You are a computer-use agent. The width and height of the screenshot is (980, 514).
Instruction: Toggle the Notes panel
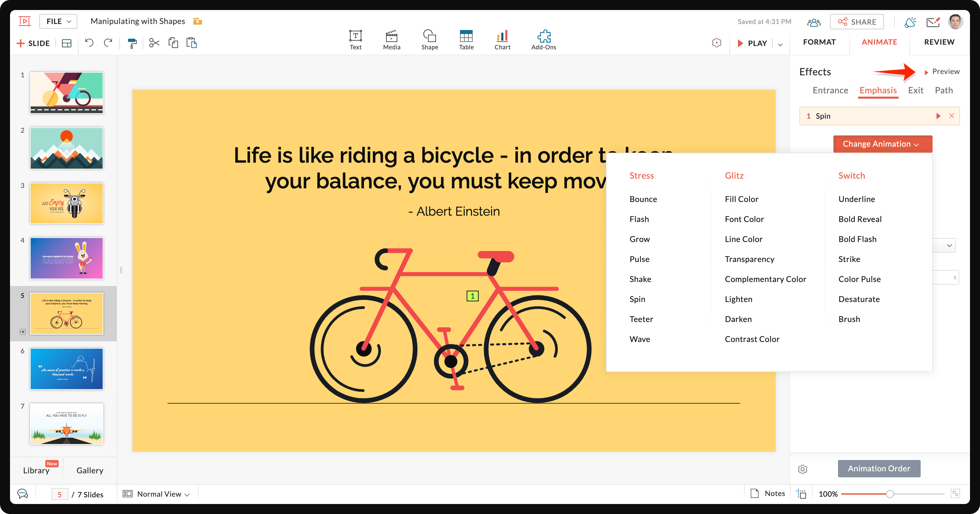click(x=767, y=493)
